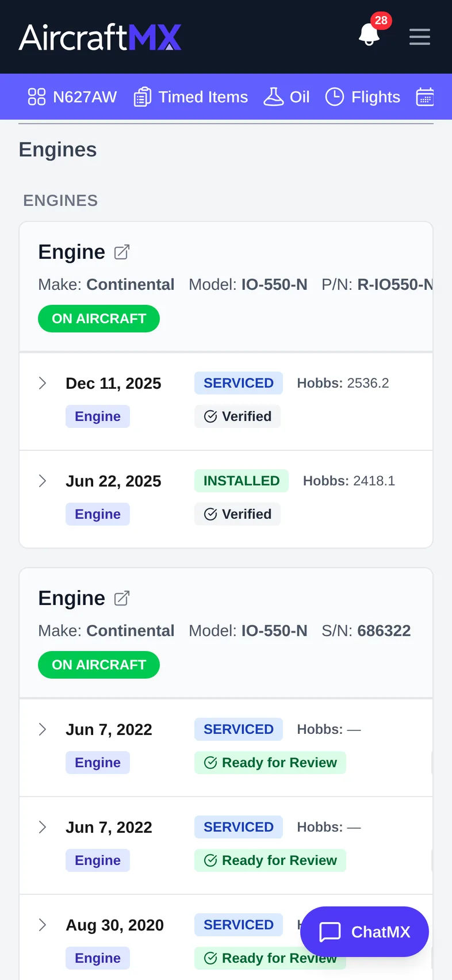452x980 pixels.
Task: Click Ready for Review on first Jun 7, 2022
Action: point(270,763)
